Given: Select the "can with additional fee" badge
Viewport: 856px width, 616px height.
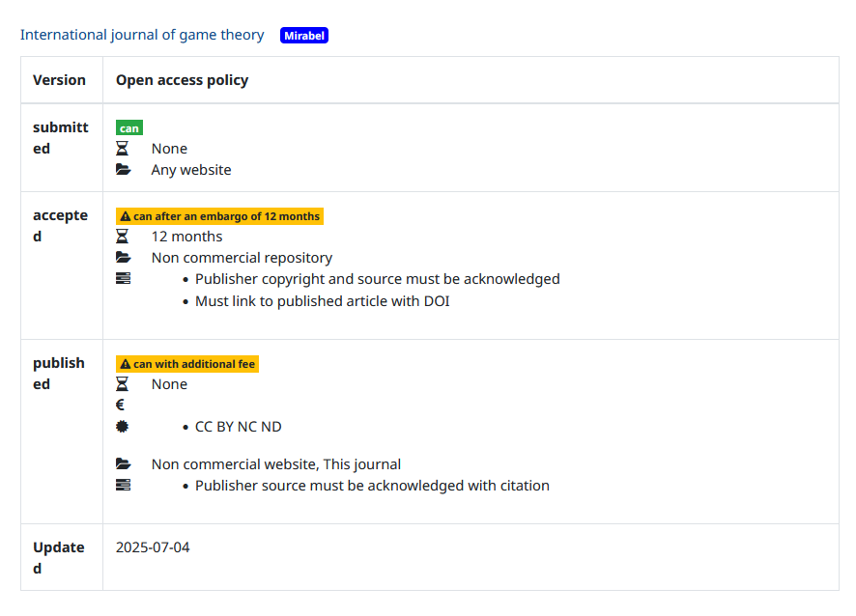Looking at the screenshot, I should [x=187, y=364].
